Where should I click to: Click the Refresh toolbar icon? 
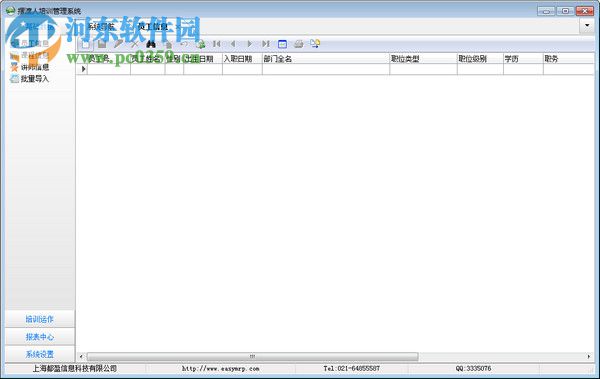tap(200, 44)
